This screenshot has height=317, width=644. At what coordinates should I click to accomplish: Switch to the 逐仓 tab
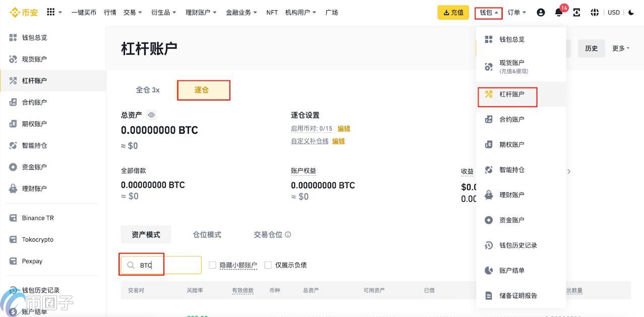203,90
